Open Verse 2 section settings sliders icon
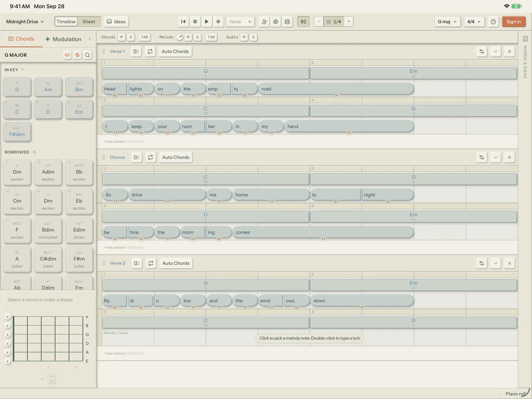 (x=481, y=263)
